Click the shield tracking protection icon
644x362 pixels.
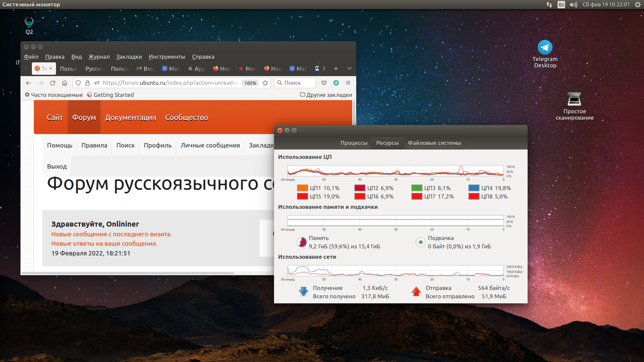point(78,83)
